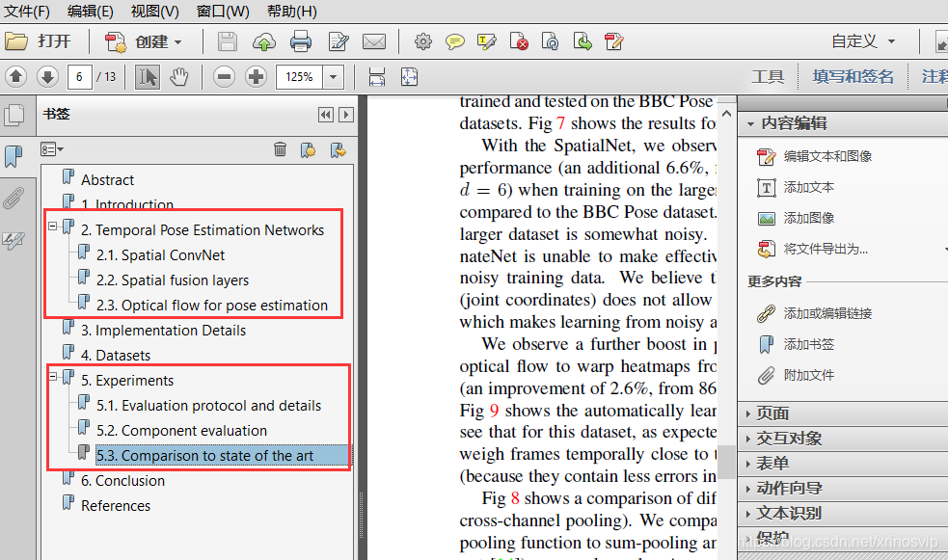This screenshot has width=948, height=560.
Task: Zoom out with the minus button
Action: pos(225,77)
